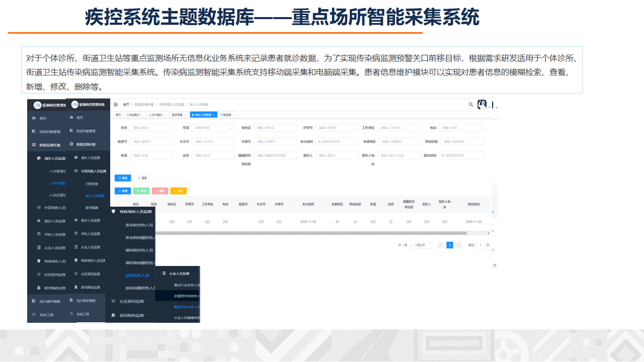Focus the 护照号 input field
644x362 pixels.
(337, 128)
